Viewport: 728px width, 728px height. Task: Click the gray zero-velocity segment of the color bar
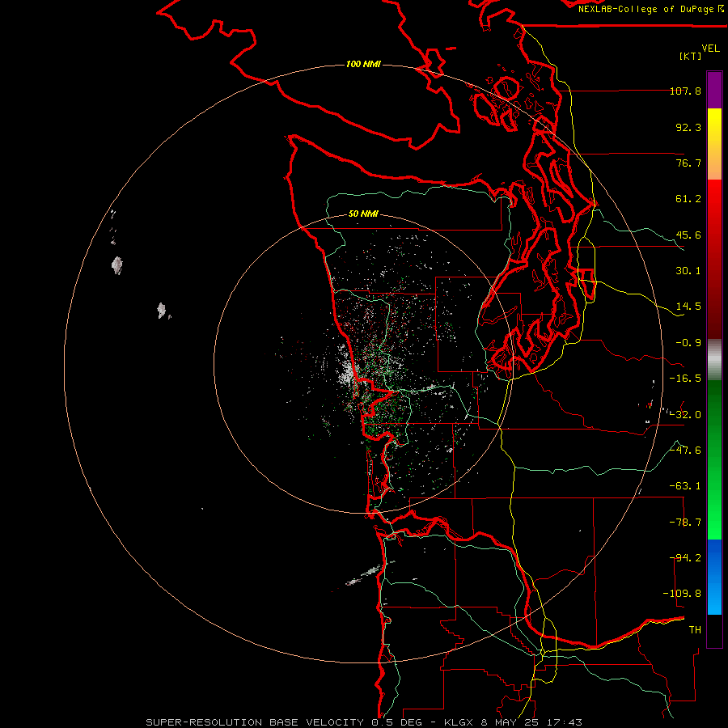click(x=714, y=360)
